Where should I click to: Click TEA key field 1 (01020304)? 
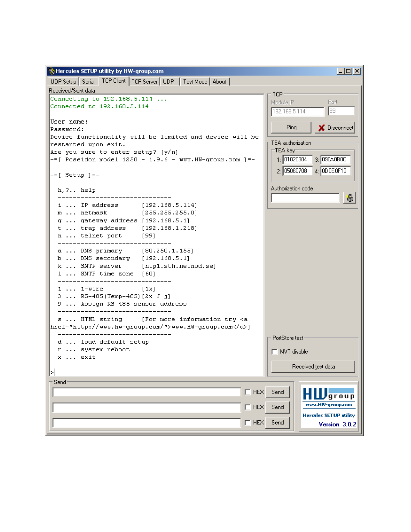coord(298,160)
